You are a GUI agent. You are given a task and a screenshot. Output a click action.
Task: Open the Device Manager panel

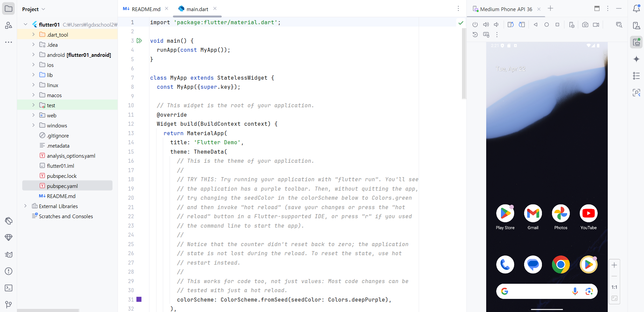[636, 26]
